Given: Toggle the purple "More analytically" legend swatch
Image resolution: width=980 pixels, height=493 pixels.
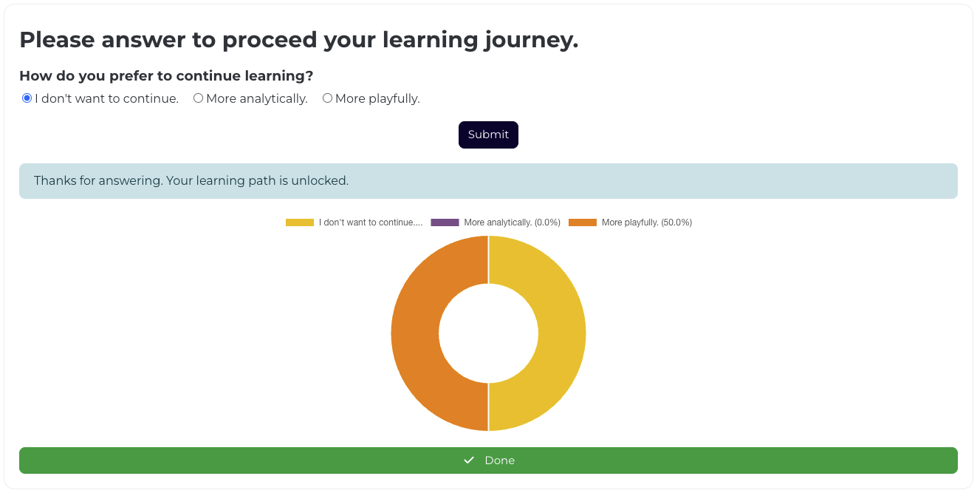Looking at the screenshot, I should click(x=445, y=222).
